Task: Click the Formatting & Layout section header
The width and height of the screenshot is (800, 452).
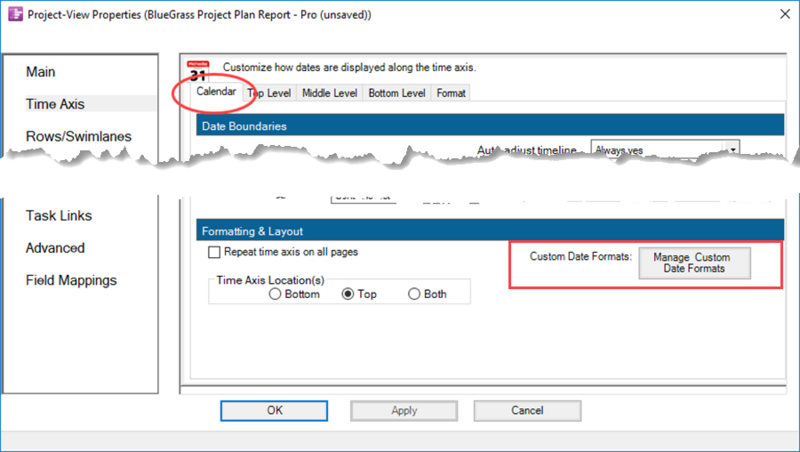Action: click(490, 231)
